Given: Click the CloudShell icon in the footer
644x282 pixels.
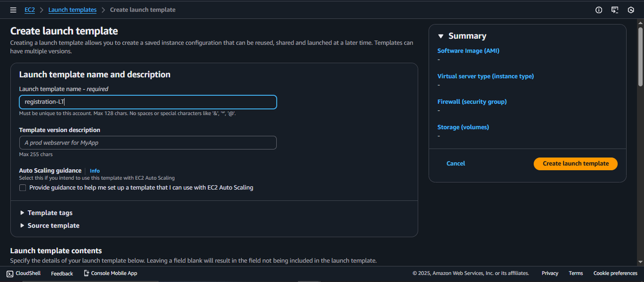Looking at the screenshot, I should point(10,273).
